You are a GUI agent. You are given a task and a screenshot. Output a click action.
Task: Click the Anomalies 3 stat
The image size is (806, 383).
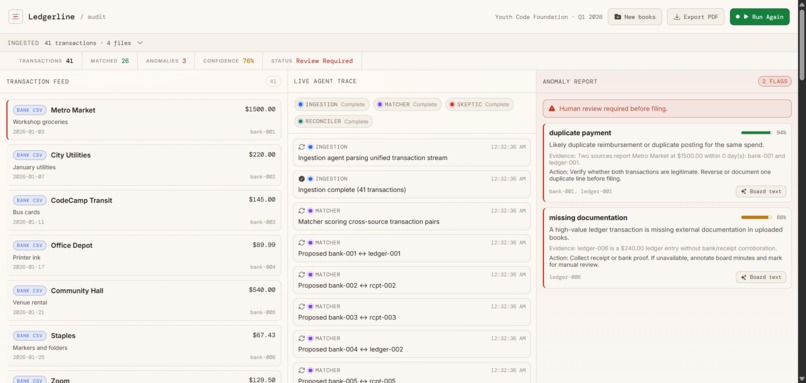tap(166, 61)
